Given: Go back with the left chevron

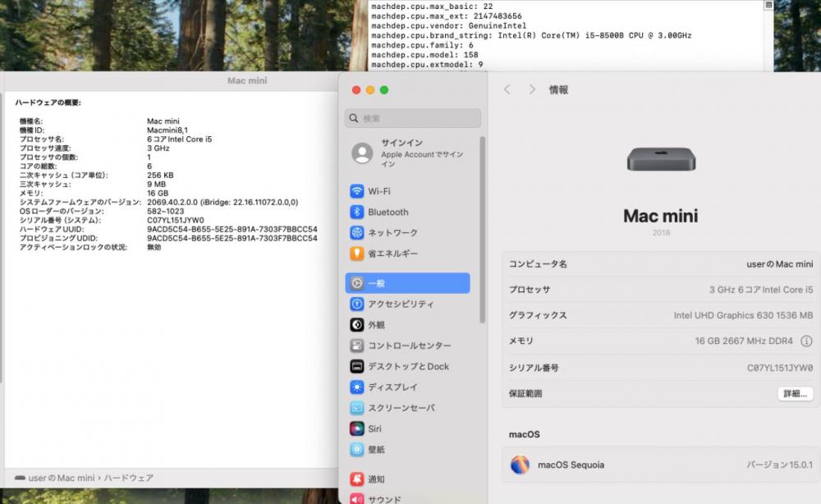Looking at the screenshot, I should click(x=507, y=89).
